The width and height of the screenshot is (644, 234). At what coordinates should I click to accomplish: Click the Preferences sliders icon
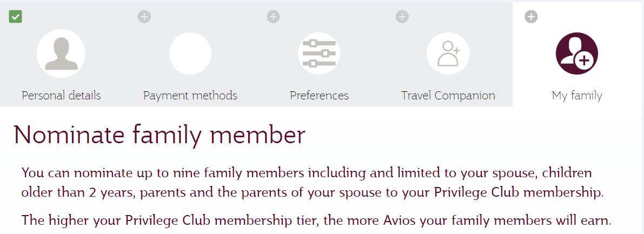(x=319, y=53)
